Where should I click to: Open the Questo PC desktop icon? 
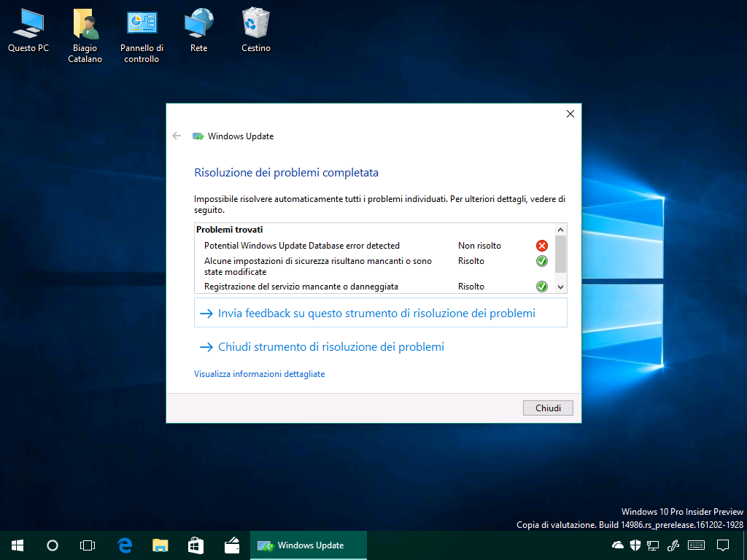coord(28,31)
